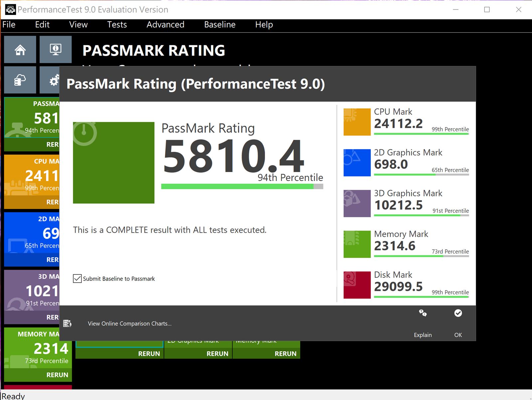The height and width of the screenshot is (400, 532).
Task: Click the Home icon button
Action: pos(20,50)
